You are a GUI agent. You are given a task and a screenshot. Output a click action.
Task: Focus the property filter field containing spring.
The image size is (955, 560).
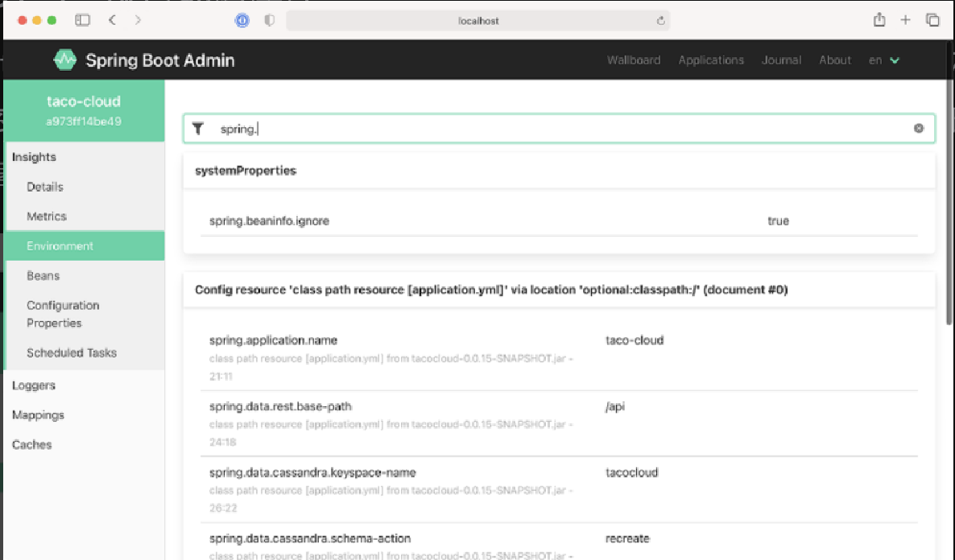point(559,129)
